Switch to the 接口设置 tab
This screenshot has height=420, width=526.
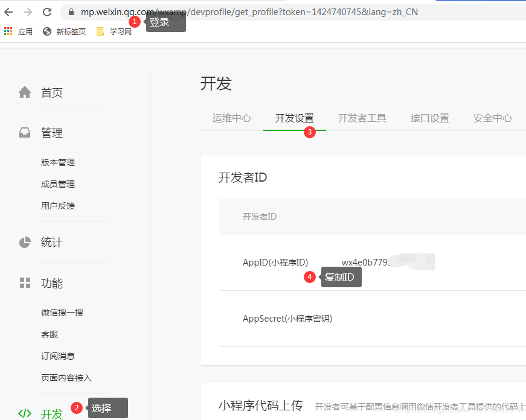point(430,118)
